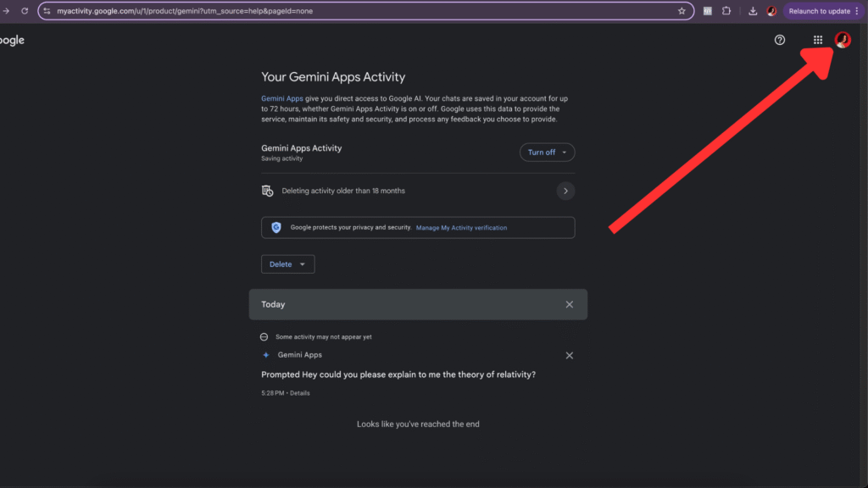This screenshot has height=488, width=868.
Task: Click 'Your Gemini Apps Activity' heading
Action: pos(333,77)
